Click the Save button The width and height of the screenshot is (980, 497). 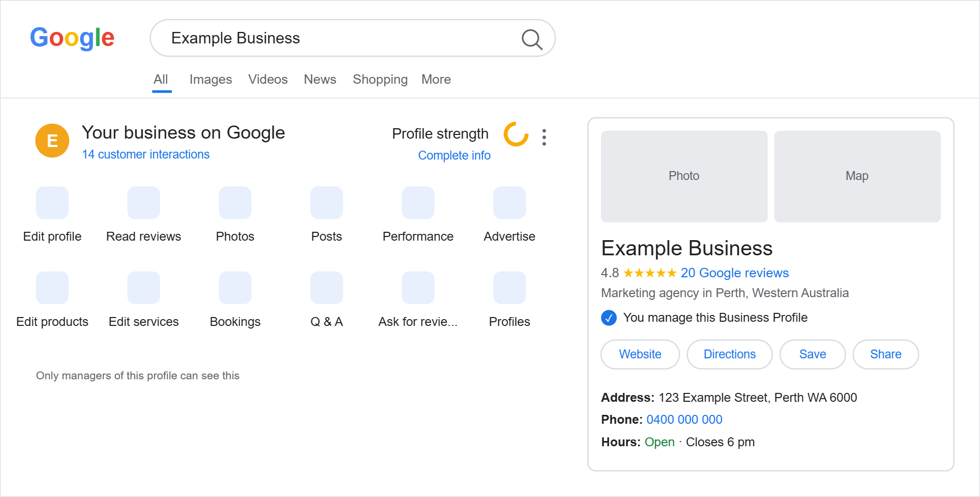coord(813,354)
